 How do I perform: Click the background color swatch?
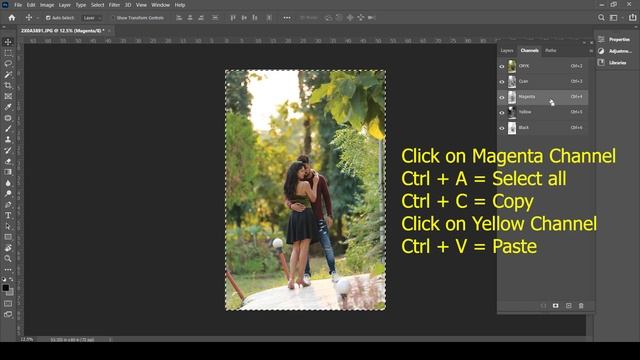pos(10,292)
